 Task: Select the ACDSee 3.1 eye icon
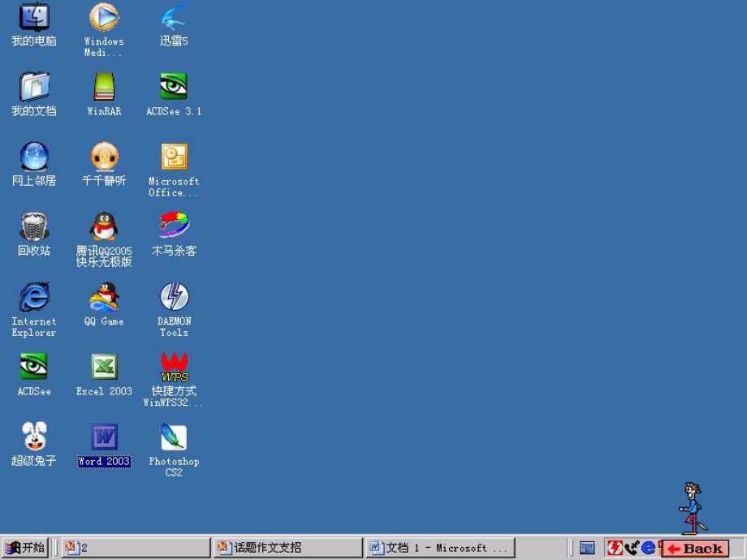tap(174, 86)
